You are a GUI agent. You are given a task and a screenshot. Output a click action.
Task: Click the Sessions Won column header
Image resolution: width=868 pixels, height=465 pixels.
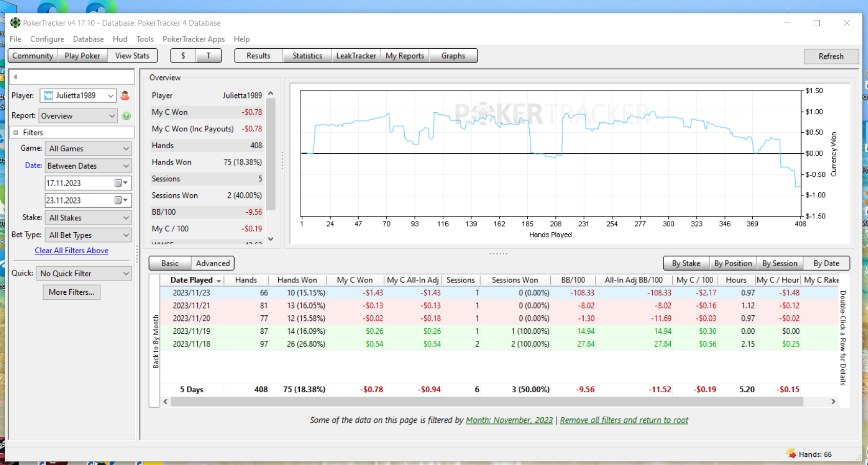point(515,280)
